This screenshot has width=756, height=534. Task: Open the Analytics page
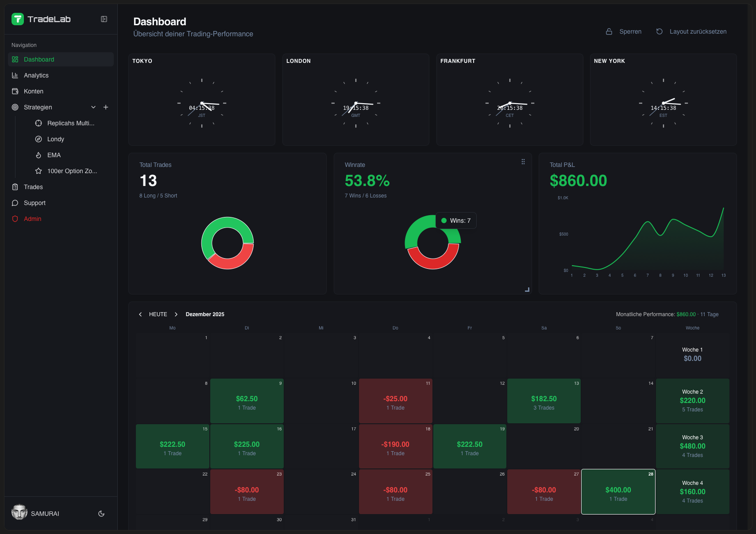(36, 75)
